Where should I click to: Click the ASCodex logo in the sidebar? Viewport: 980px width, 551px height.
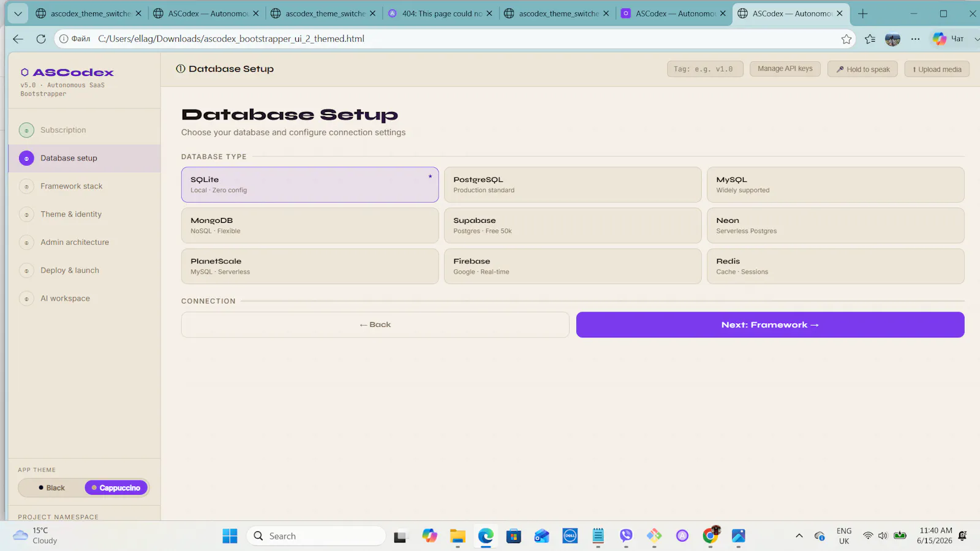pyautogui.click(x=67, y=72)
